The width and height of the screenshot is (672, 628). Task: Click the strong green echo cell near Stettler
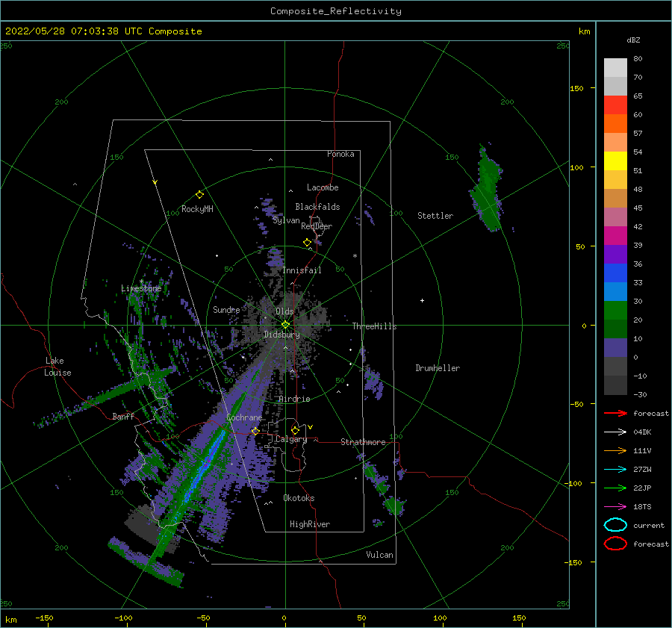coord(487,189)
